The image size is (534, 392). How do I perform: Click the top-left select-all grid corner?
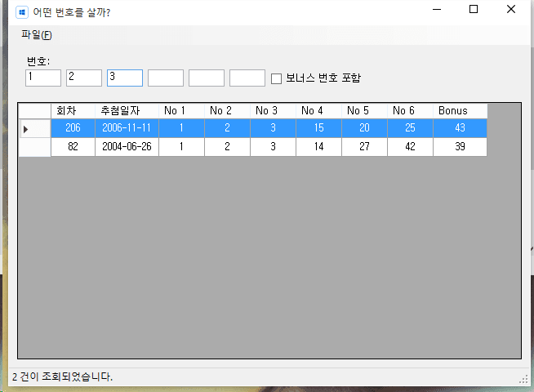35,111
